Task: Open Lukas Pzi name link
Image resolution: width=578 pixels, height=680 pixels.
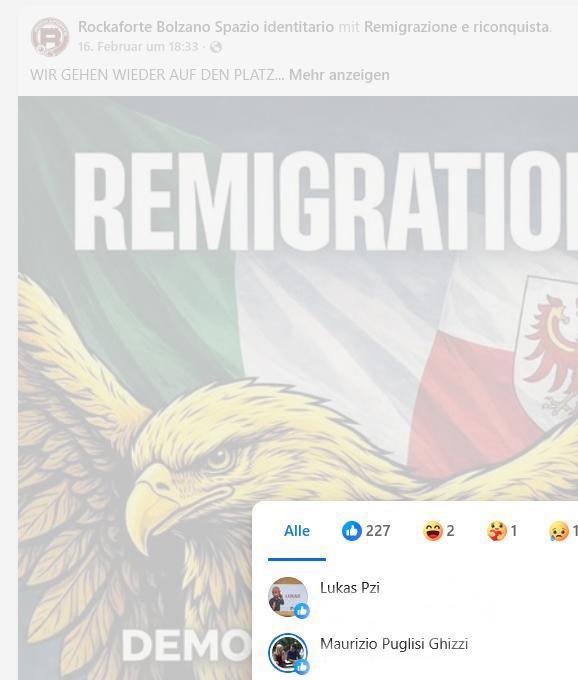Action: (x=349, y=588)
